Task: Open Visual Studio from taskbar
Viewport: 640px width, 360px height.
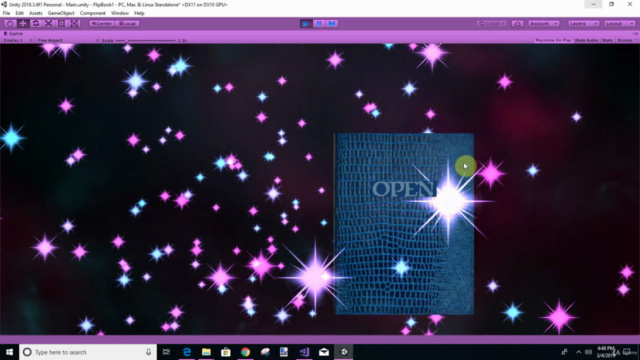Action: (304, 352)
